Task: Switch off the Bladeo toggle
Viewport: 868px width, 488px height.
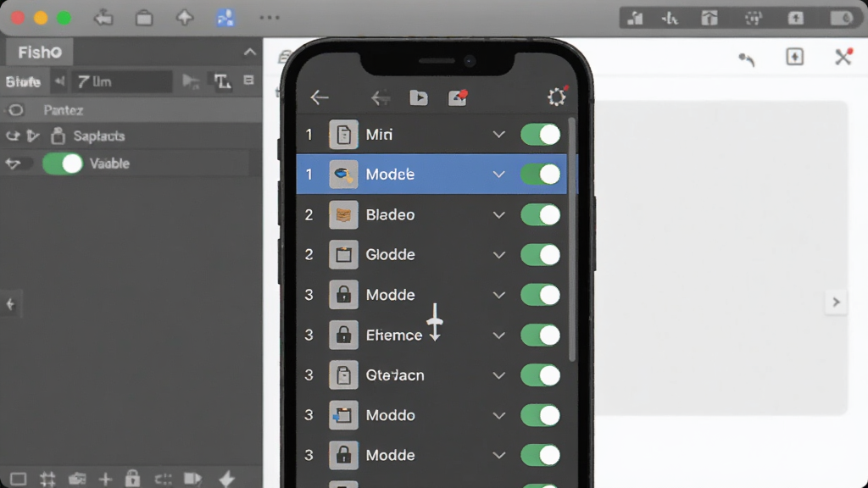Action: 540,214
